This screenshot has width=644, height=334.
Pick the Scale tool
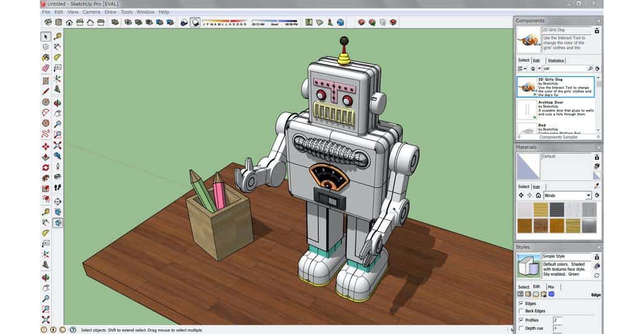pyautogui.click(x=46, y=189)
